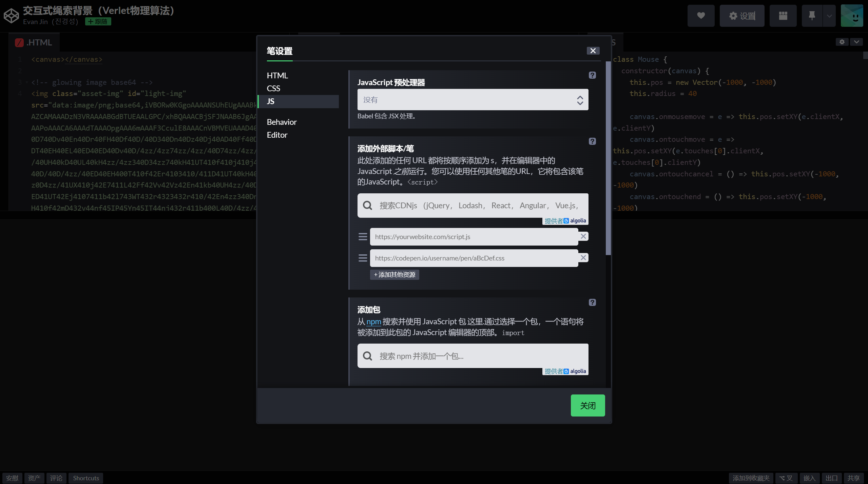
Task: Click the codepen.io pen URL field
Action: (474, 258)
